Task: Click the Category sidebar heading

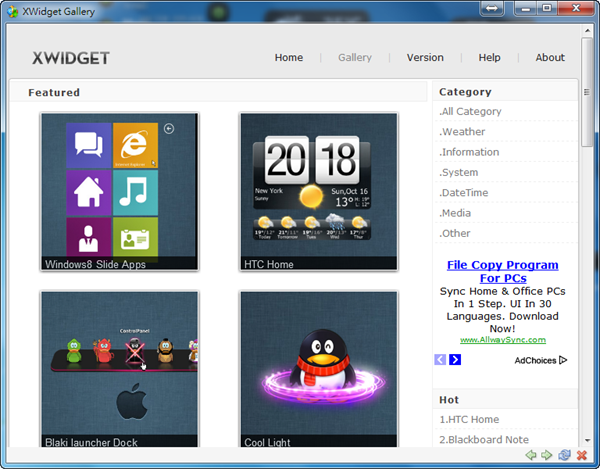Action: (465, 92)
